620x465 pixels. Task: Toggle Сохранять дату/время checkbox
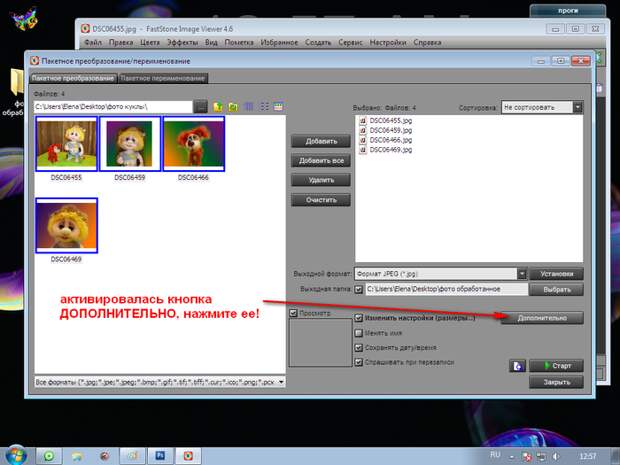click(359, 348)
